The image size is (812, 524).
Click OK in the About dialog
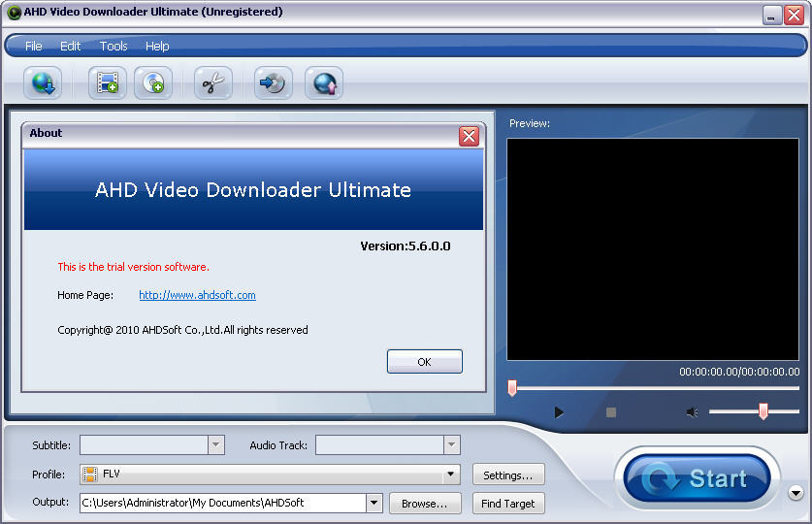(425, 361)
